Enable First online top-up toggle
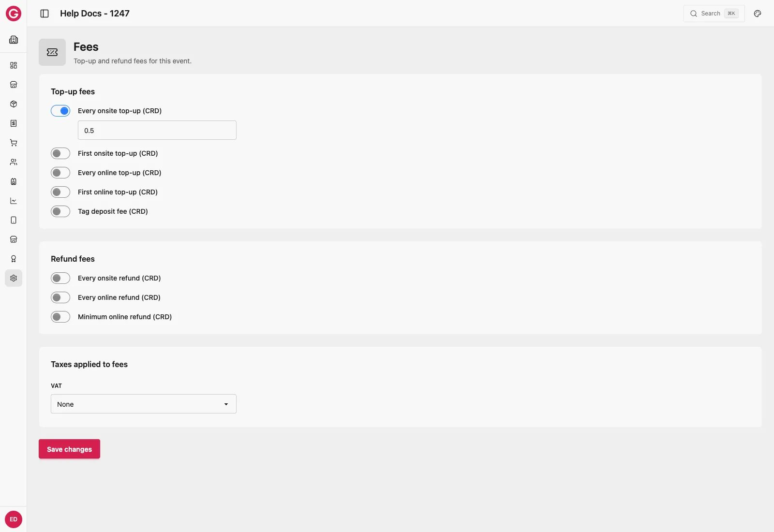The height and width of the screenshot is (532, 774). tap(60, 192)
